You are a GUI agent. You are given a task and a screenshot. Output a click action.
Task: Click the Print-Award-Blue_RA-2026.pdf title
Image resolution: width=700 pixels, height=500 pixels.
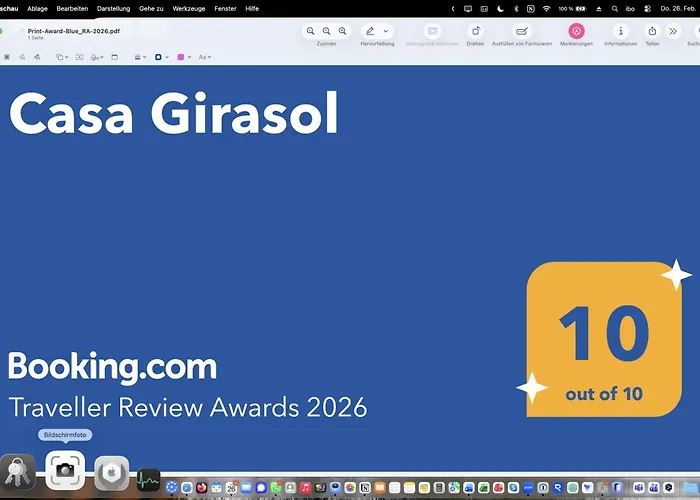coord(74,31)
